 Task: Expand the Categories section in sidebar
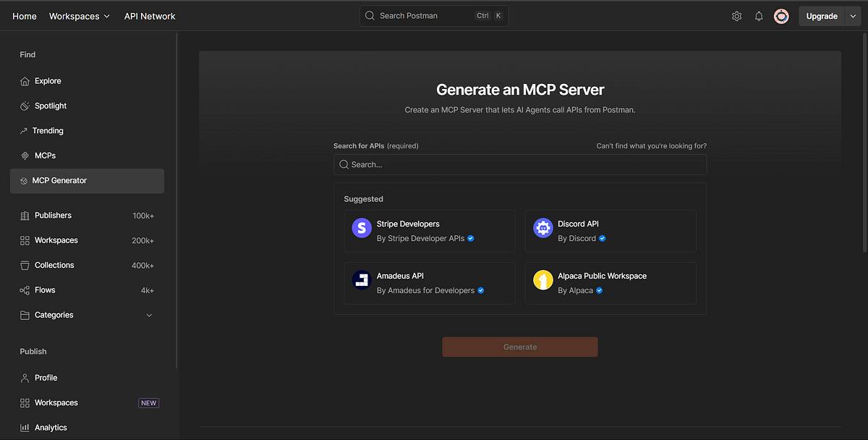tap(149, 315)
